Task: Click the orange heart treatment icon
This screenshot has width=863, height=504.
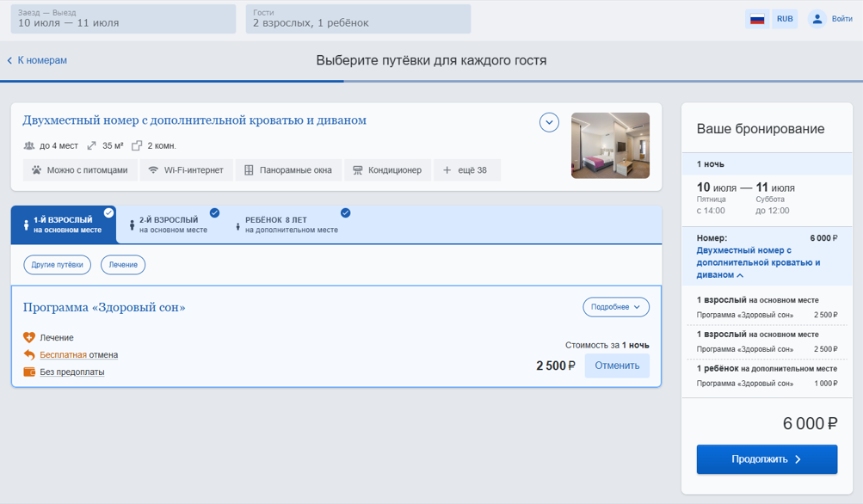Action: click(29, 337)
